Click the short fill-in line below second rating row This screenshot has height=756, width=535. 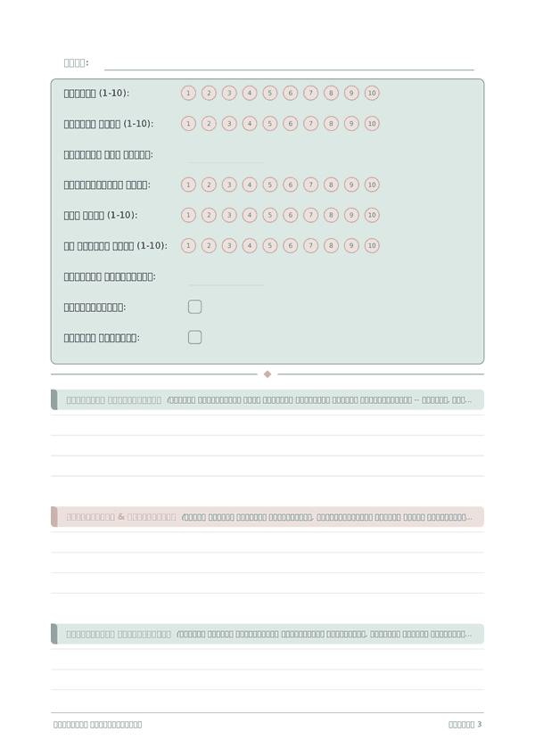[226, 162]
